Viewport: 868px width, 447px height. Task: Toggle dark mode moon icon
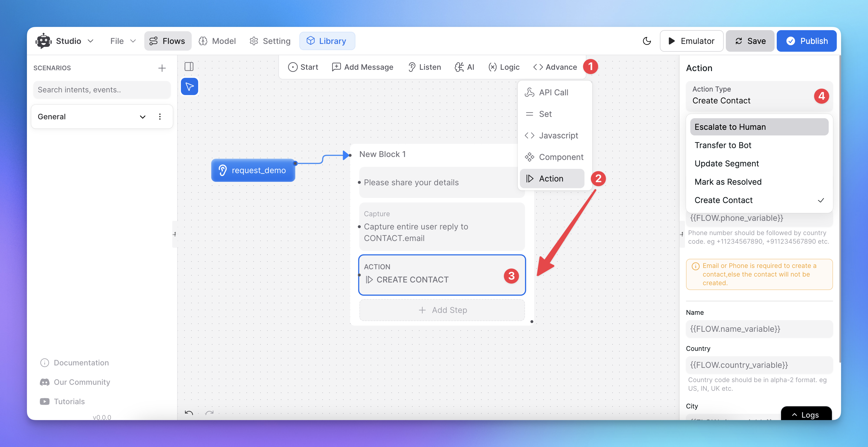(x=647, y=41)
